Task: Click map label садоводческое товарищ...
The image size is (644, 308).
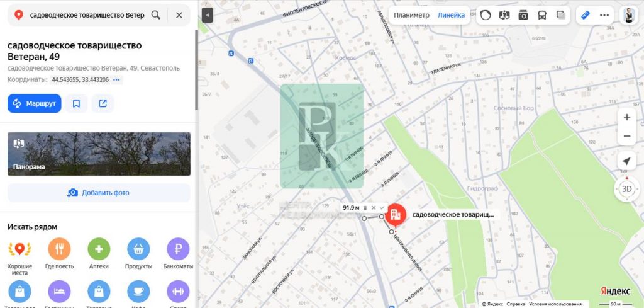Action: (x=453, y=214)
